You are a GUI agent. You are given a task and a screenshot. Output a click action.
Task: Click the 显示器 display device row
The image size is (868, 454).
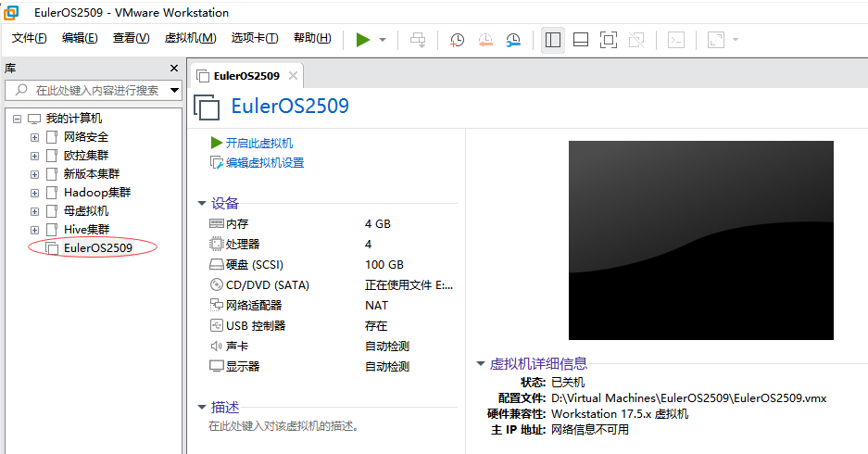pos(331,367)
